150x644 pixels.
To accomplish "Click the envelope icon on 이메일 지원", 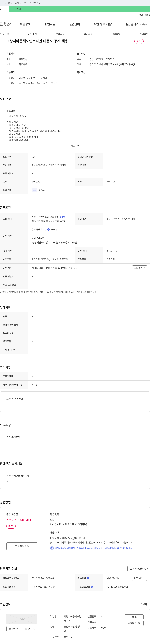I will 16,546.
